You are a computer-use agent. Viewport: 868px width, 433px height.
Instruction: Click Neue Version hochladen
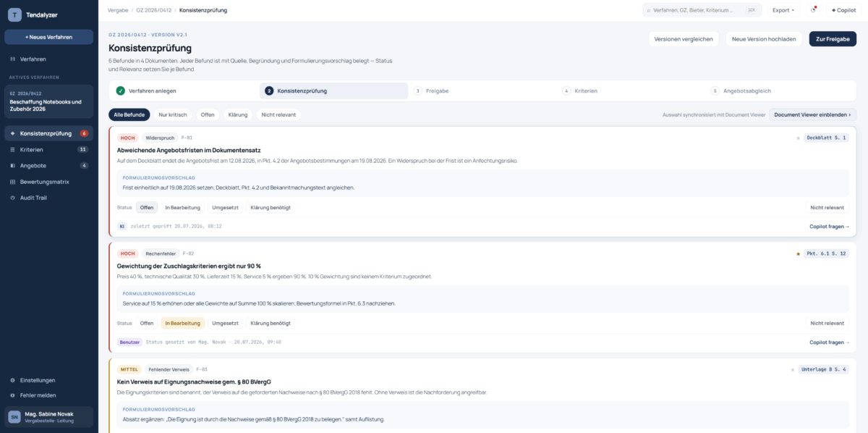(764, 39)
